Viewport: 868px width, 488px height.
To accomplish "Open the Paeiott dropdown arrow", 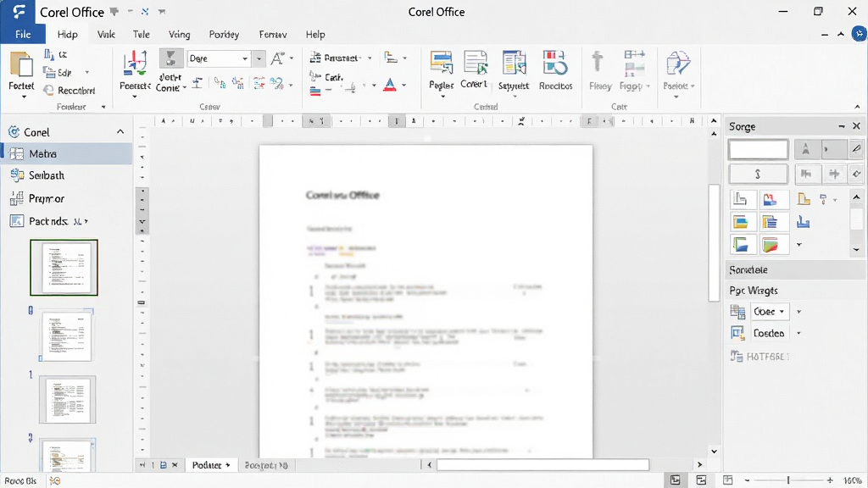I will point(676,97).
